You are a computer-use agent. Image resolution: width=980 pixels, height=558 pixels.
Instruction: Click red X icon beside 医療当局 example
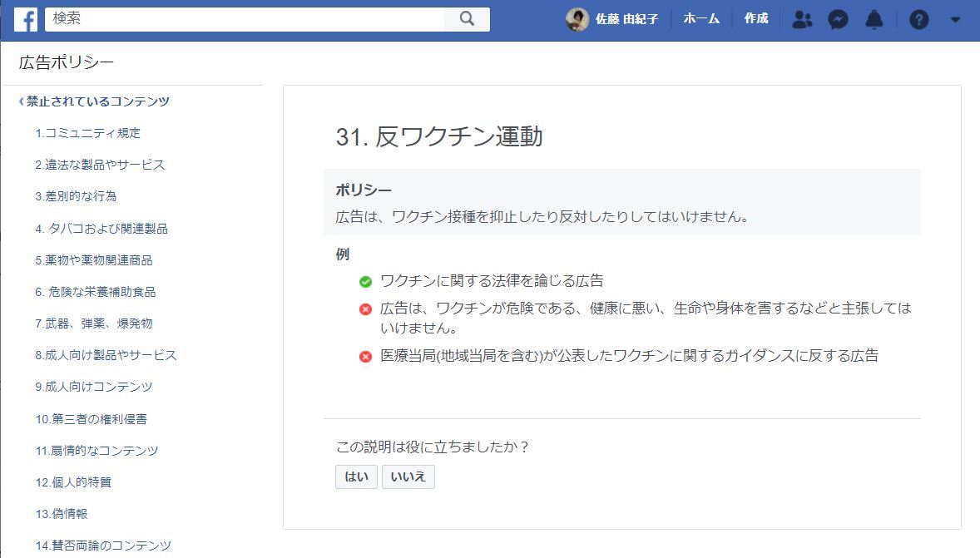coord(365,357)
